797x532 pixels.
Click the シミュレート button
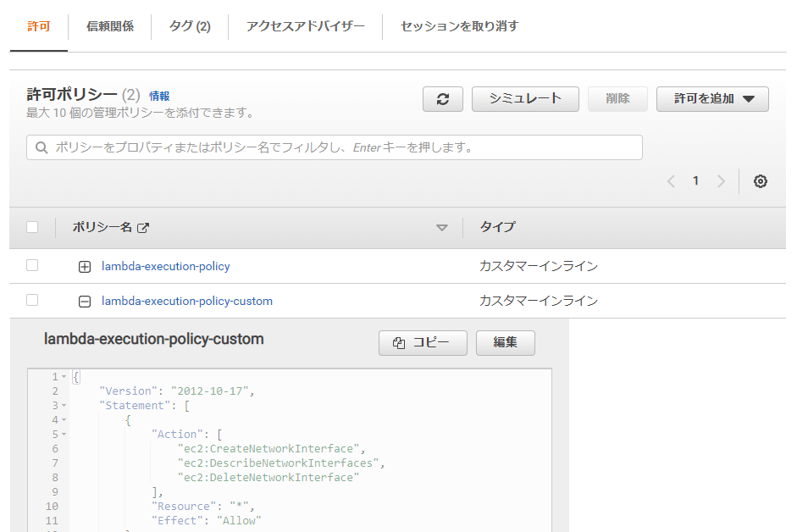(525, 99)
